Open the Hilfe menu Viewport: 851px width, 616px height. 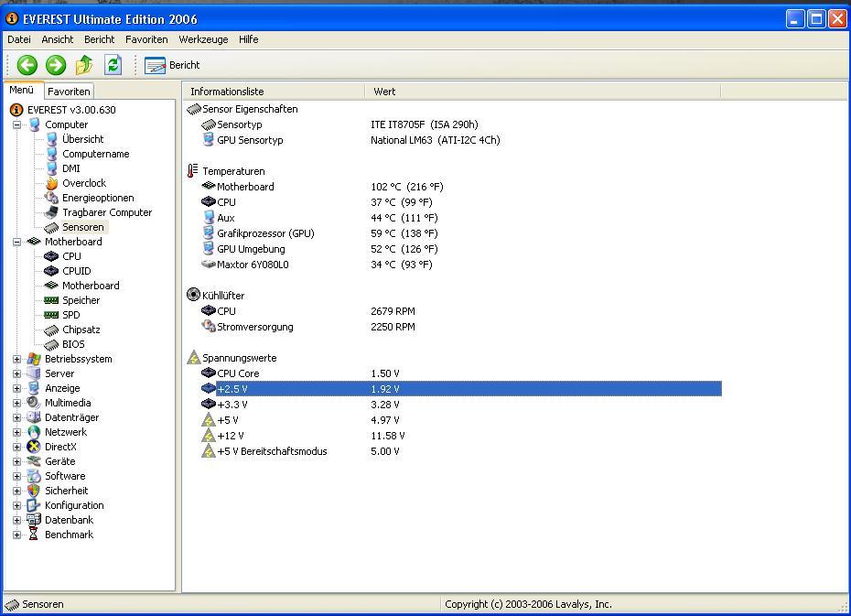pos(249,39)
